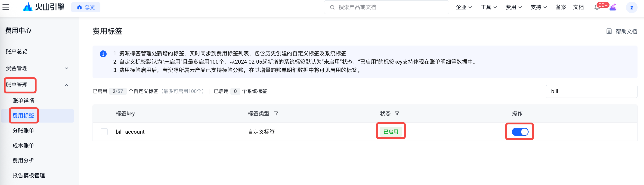Click the purple AI assistant icon

click(613, 7)
